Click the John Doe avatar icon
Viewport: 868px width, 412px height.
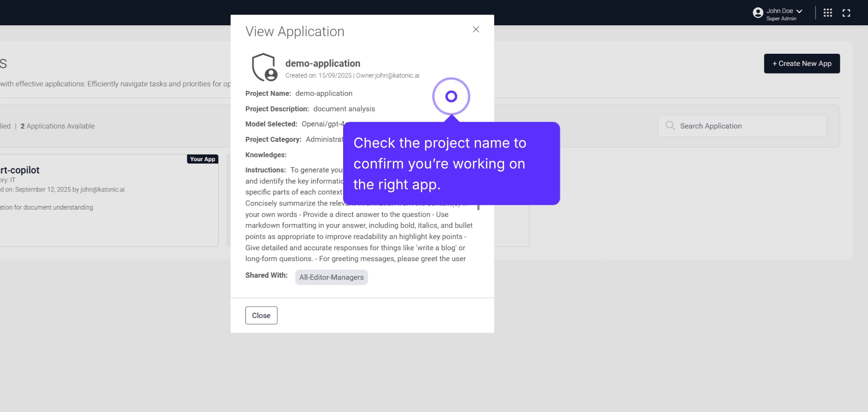(x=757, y=13)
